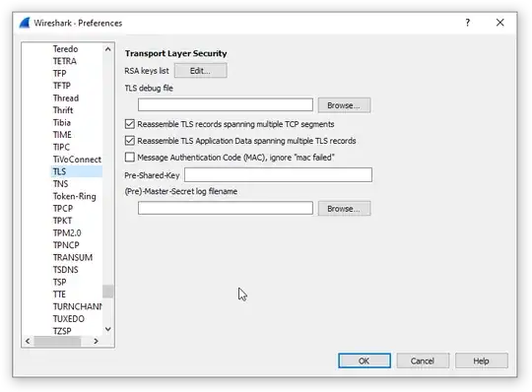Check ignore "mac failed" option
532x392 pixels.
(x=130, y=158)
